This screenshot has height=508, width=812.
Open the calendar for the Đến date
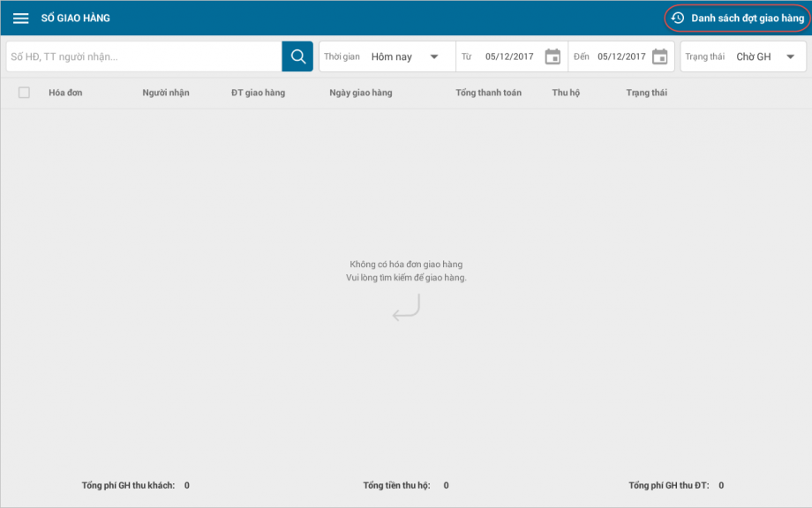point(660,56)
